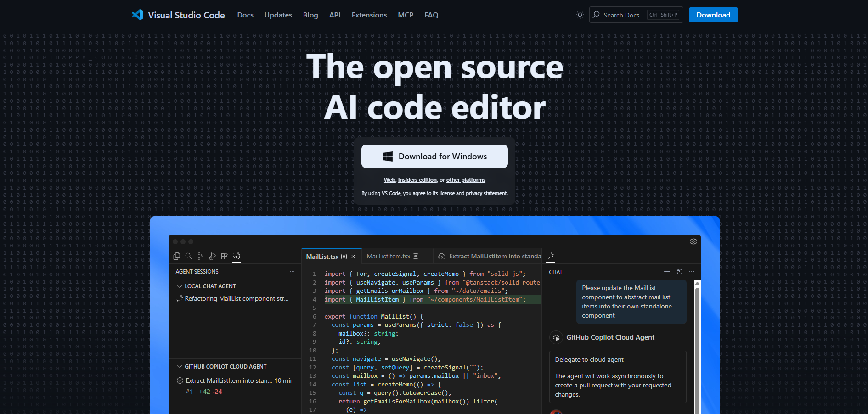The height and width of the screenshot is (414, 868).
Task: Click the cloud icon on Extract MailListItem tab
Action: [x=442, y=256]
